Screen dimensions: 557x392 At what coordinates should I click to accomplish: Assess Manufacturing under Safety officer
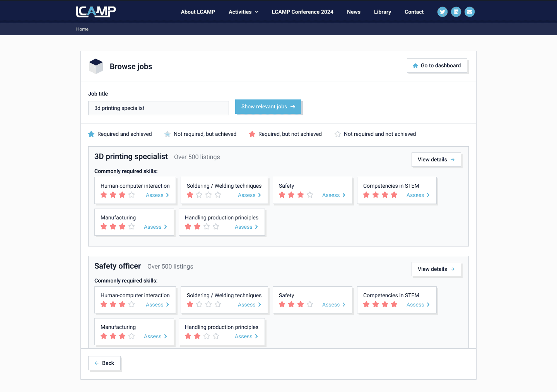coord(155,336)
